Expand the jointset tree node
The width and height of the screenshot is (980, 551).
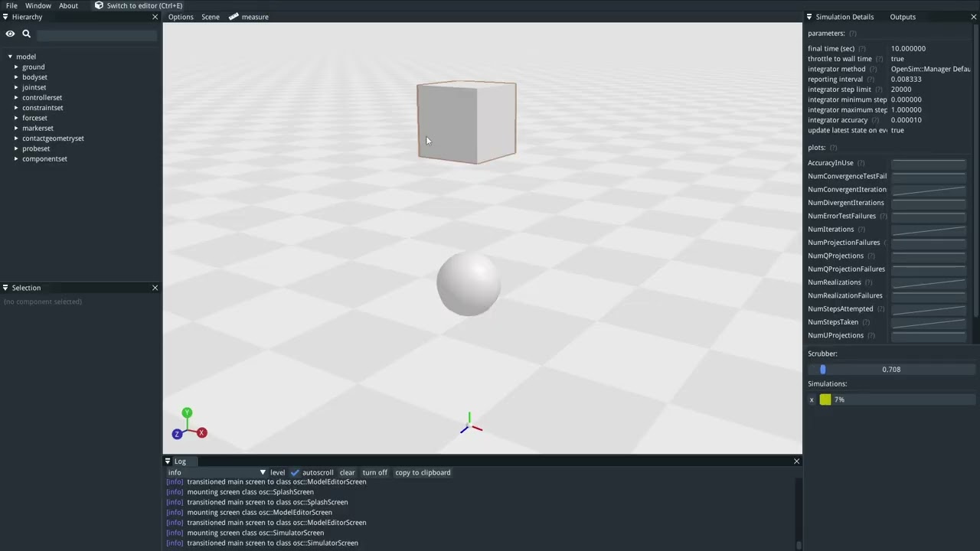coord(16,87)
